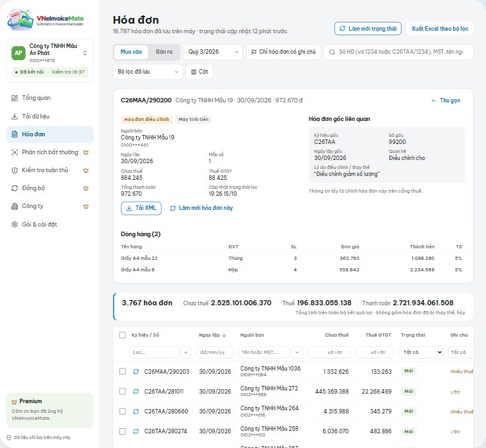Open dropdown next to Ký hiệu filter
Screen dimensions: 486x448
(x=185, y=353)
